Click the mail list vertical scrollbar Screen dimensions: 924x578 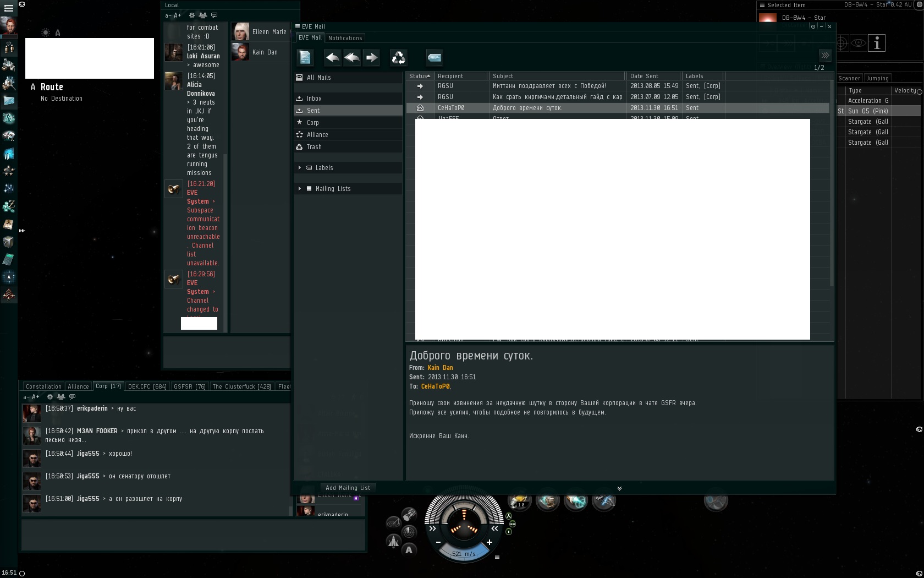832,183
